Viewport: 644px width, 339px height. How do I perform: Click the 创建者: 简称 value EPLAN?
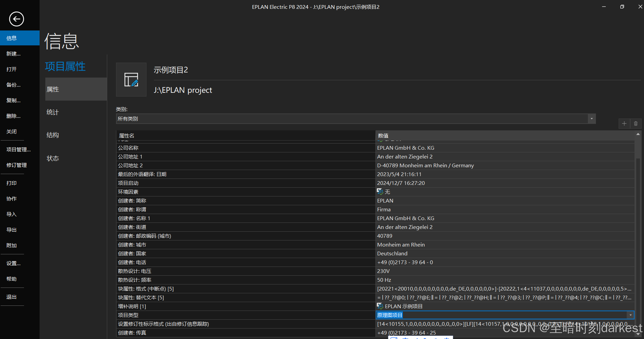tap(505, 200)
